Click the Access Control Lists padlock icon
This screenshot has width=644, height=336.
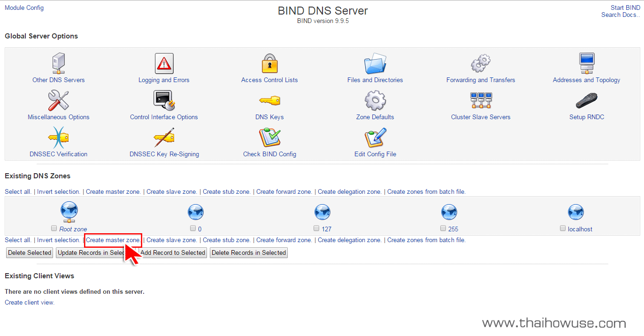269,63
